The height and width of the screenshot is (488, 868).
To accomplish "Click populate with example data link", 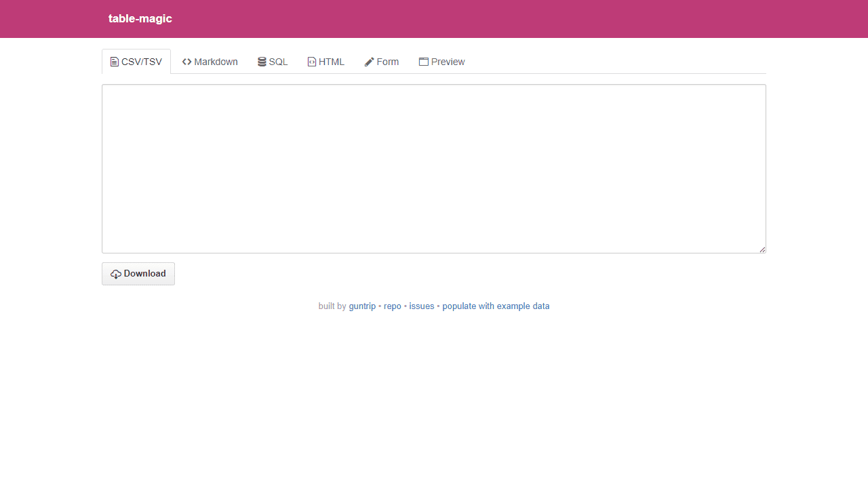I will tap(496, 306).
